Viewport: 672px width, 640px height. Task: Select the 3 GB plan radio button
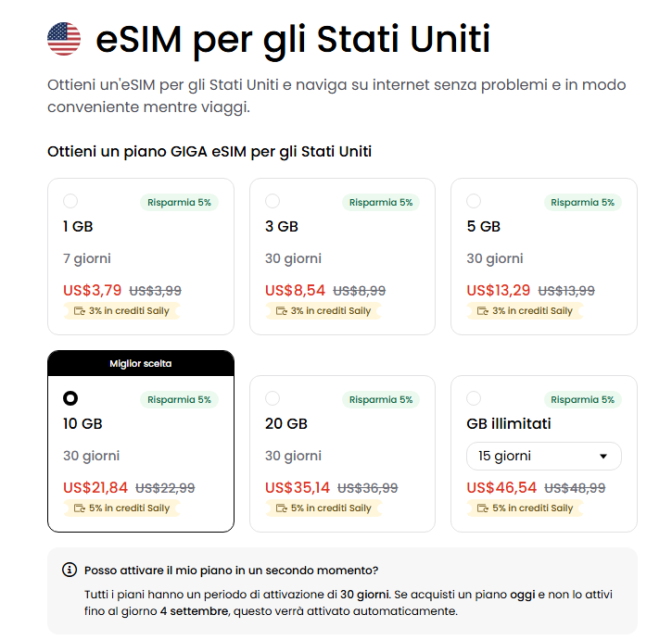pyautogui.click(x=273, y=201)
